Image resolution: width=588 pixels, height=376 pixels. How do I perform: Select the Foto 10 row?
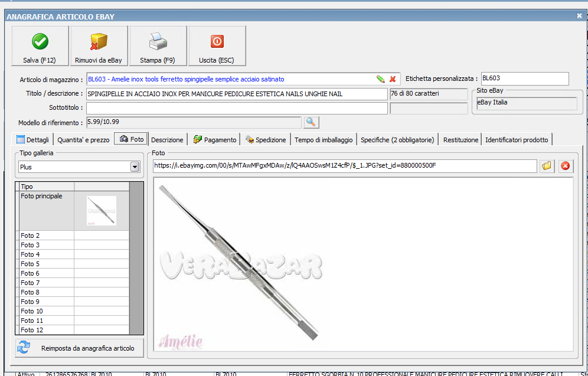(x=73, y=311)
